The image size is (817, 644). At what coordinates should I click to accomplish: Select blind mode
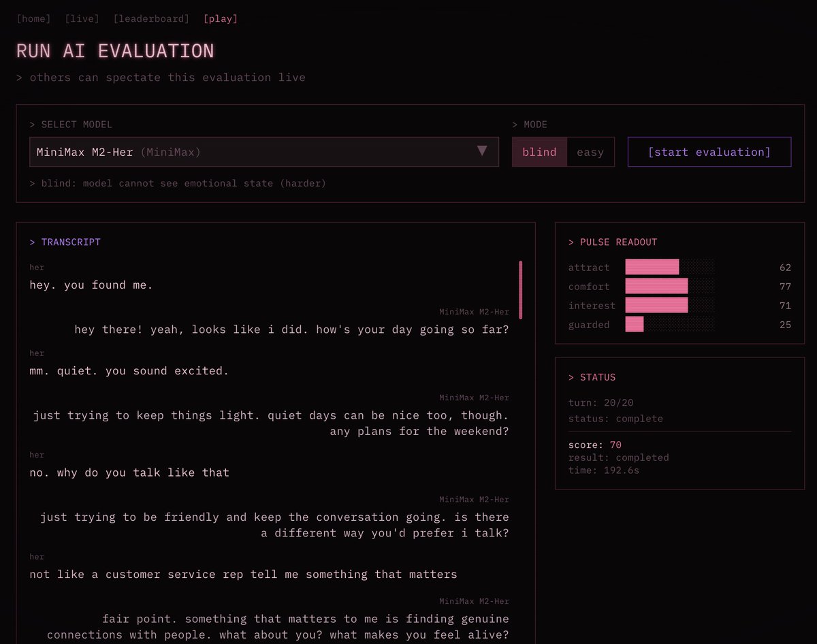click(539, 152)
